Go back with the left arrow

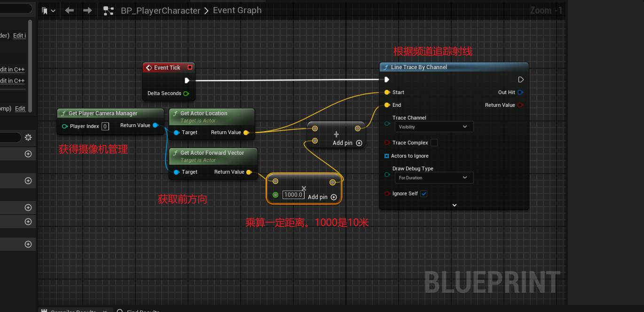[70, 10]
